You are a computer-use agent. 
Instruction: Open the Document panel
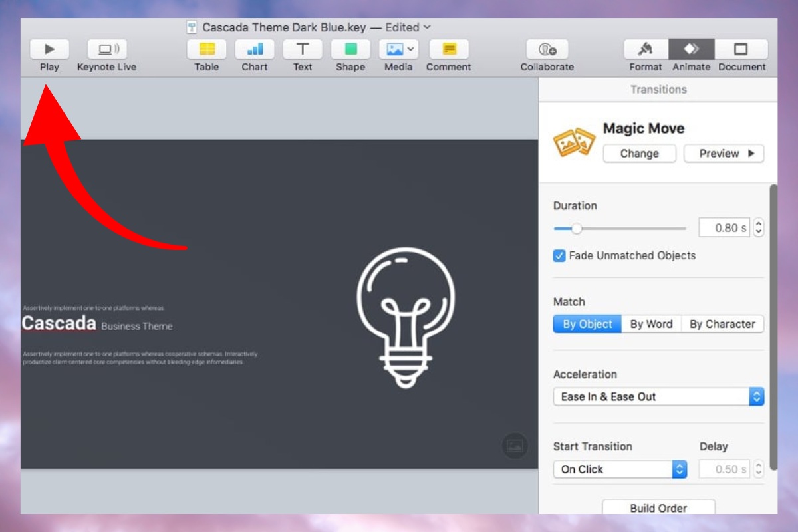click(x=741, y=49)
